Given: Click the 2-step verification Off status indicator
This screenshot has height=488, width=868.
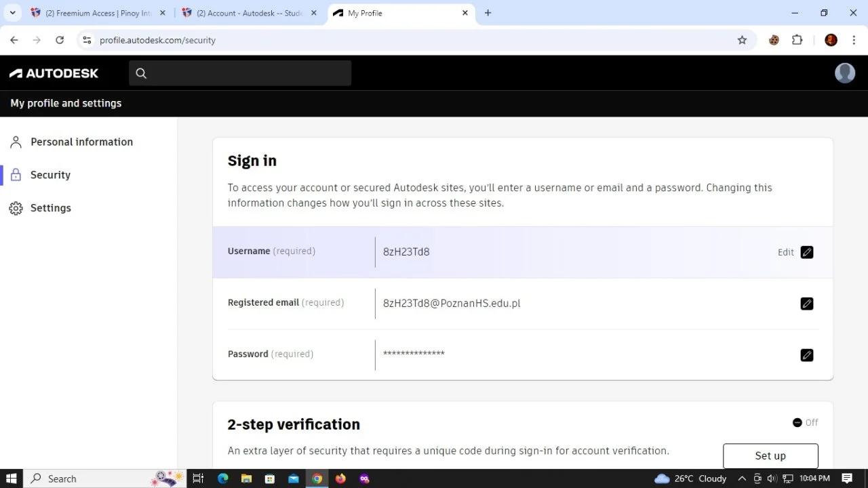Looking at the screenshot, I should [805, 422].
